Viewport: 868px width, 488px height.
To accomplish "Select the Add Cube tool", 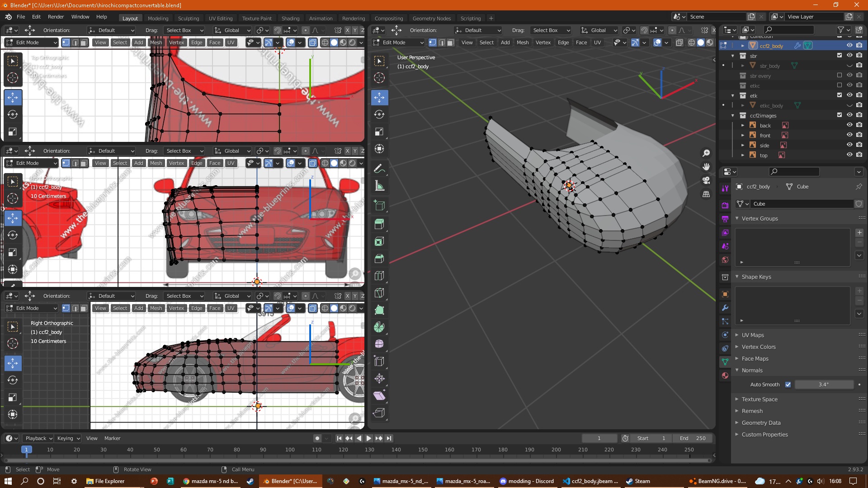I will (x=380, y=206).
